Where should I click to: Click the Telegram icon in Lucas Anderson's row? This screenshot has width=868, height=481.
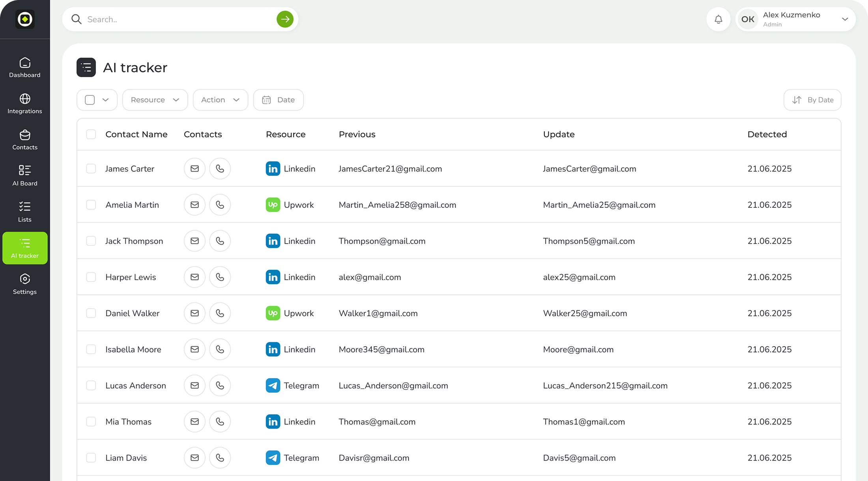[x=273, y=386]
